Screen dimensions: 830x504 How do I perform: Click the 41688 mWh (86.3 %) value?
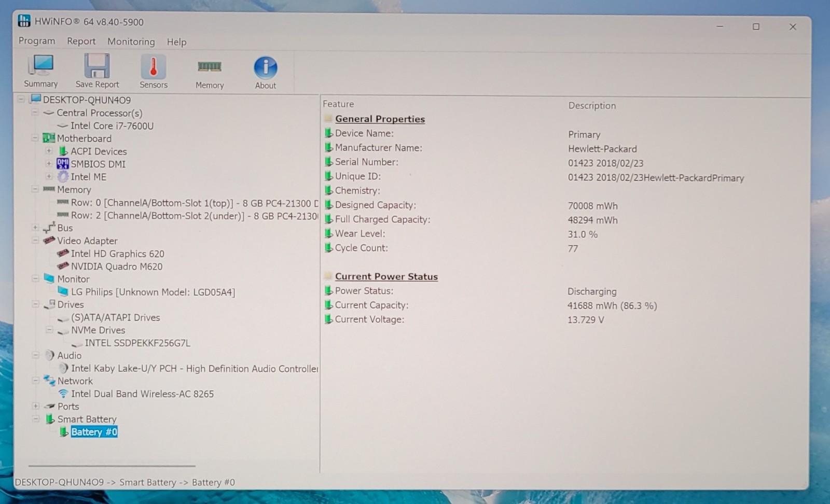tap(612, 305)
